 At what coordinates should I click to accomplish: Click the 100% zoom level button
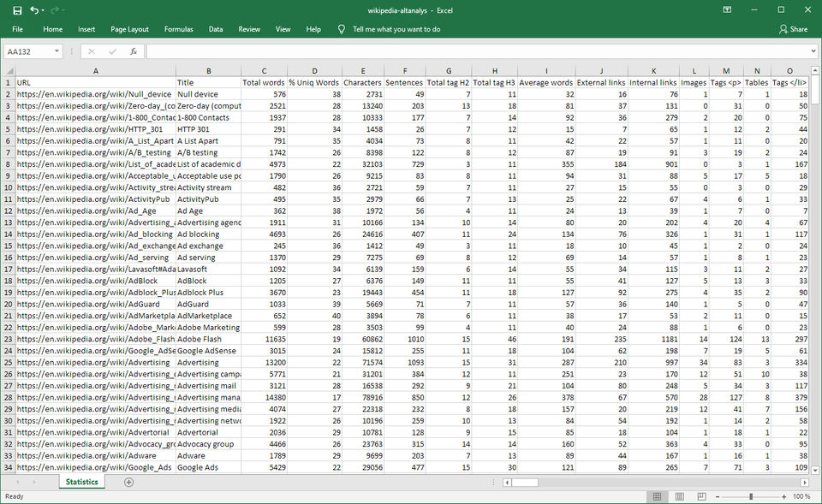coord(801,496)
